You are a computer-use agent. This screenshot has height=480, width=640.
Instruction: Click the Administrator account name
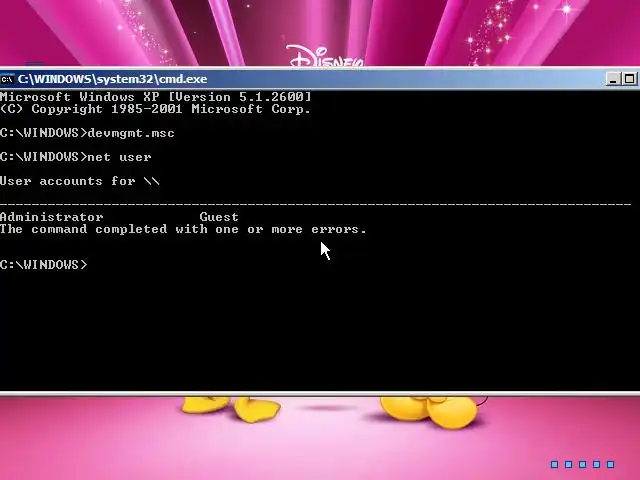pyautogui.click(x=51, y=217)
